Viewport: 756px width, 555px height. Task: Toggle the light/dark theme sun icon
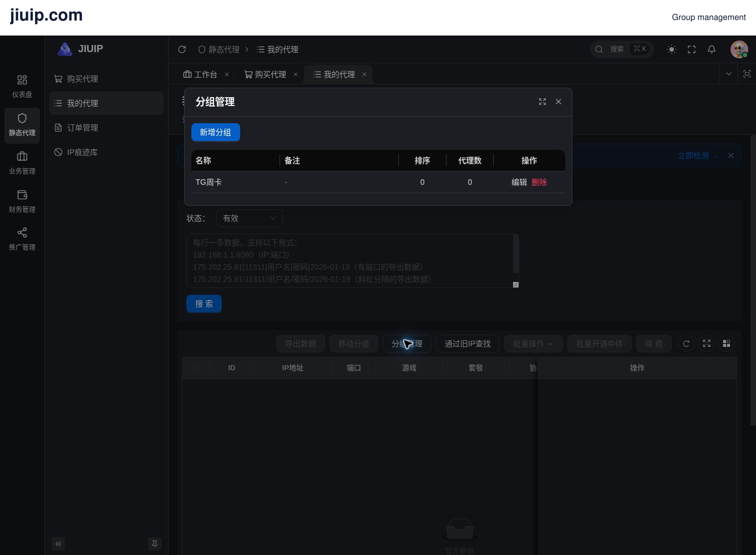click(672, 49)
